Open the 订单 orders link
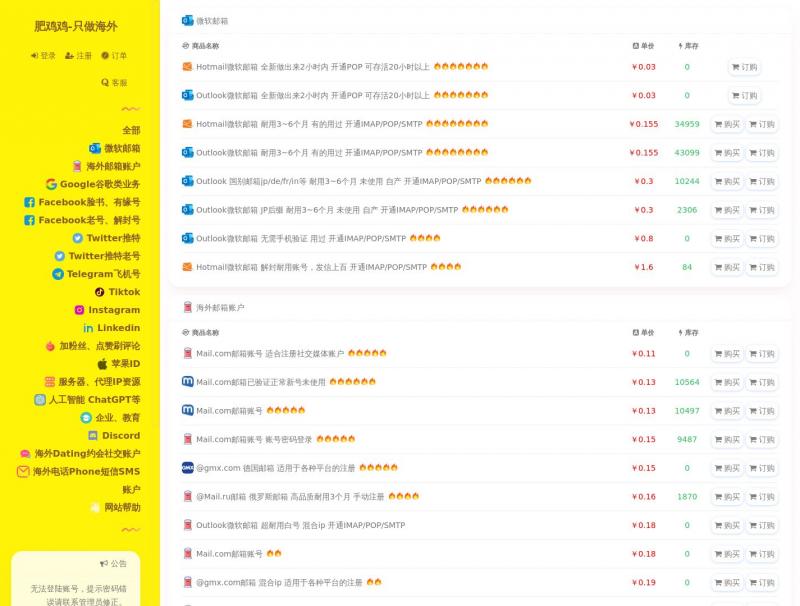The height and width of the screenshot is (606, 800). pos(114,56)
